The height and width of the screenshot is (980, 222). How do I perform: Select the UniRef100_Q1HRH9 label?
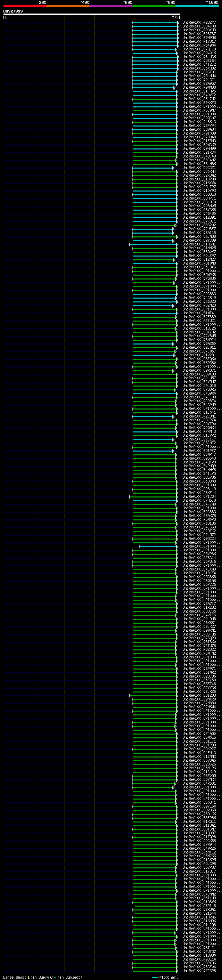pyautogui.click(x=199, y=179)
